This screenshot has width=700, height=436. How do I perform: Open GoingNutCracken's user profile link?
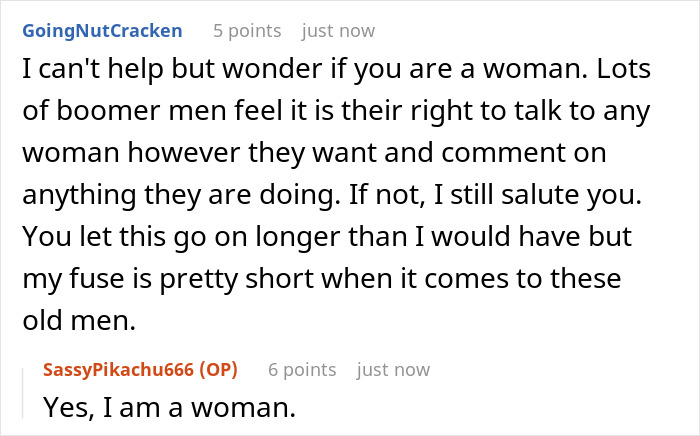pos(102,31)
